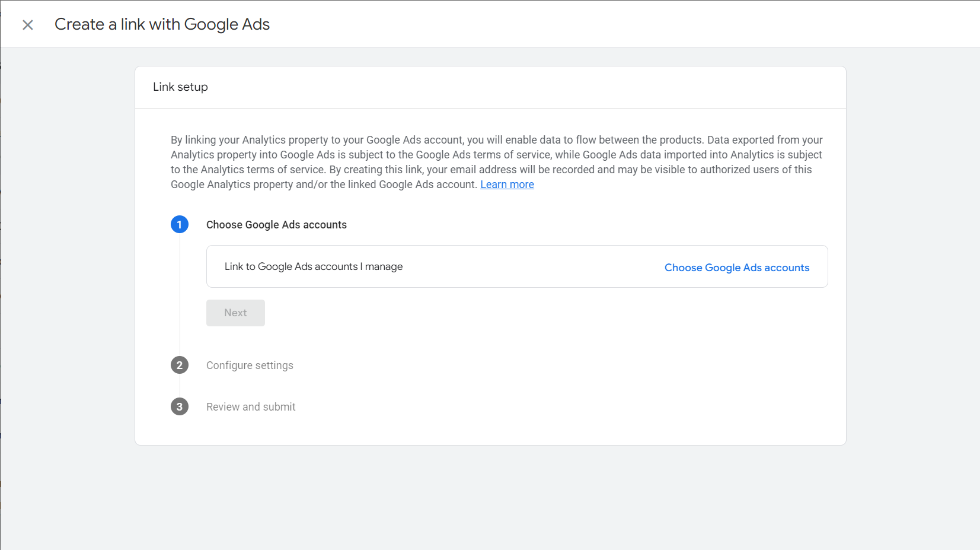Viewport: 980px width, 550px height.
Task: Open the Learn more link
Action: pyautogui.click(x=507, y=185)
